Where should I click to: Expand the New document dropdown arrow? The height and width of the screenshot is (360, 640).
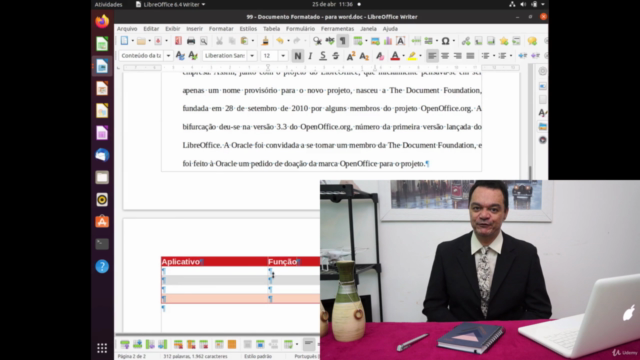(132, 41)
